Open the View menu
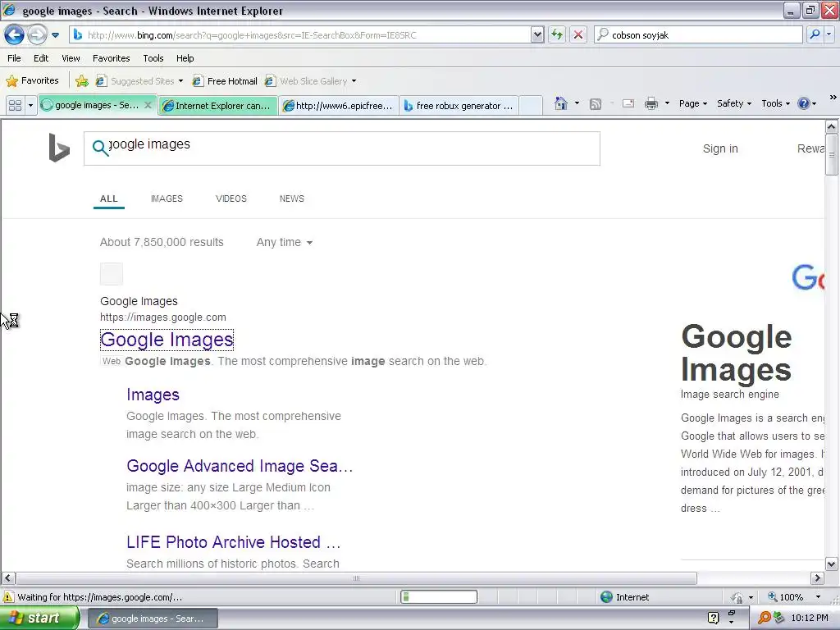 coord(71,58)
